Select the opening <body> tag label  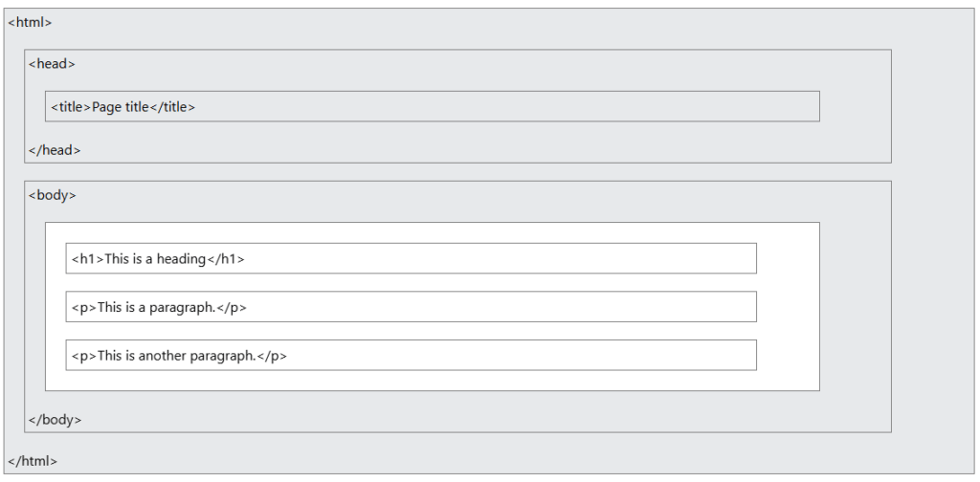52,195
